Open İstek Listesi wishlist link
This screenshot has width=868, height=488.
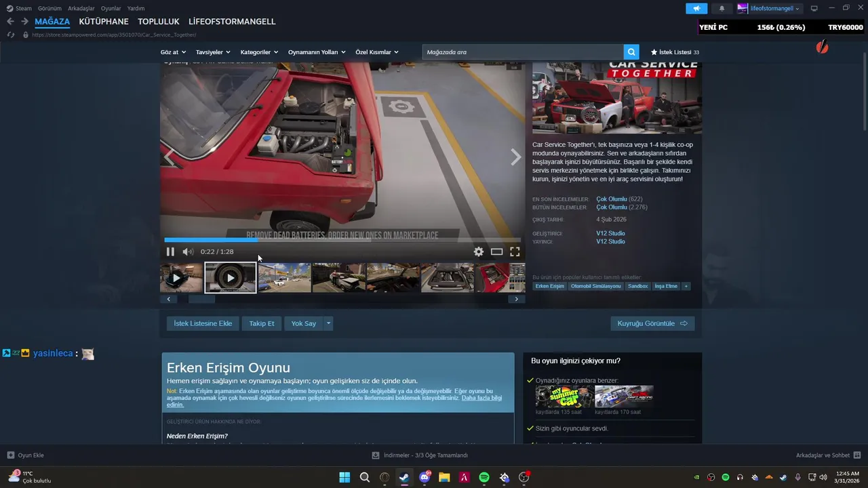675,52
